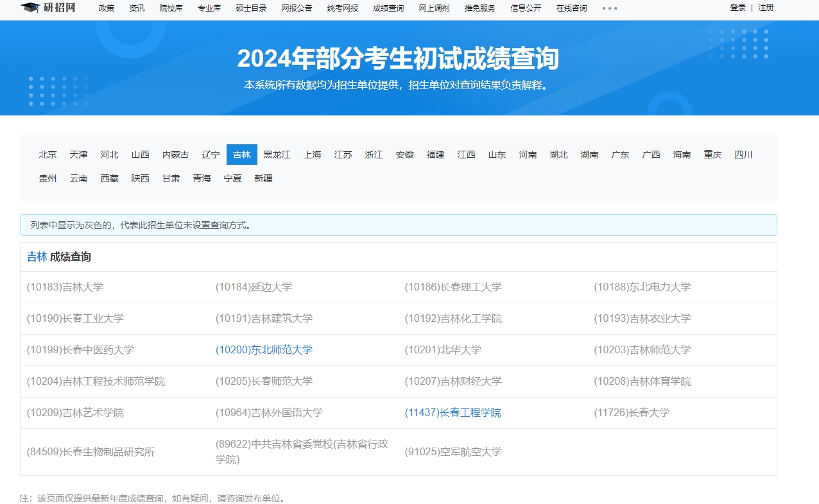
Task: Click the (10190)长春工业大学 entry
Action: [x=75, y=319]
